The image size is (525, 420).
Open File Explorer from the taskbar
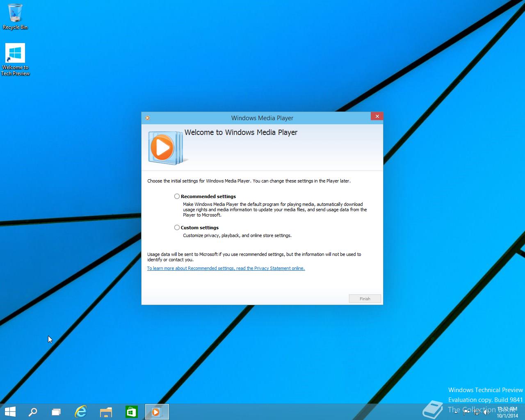[106, 412]
